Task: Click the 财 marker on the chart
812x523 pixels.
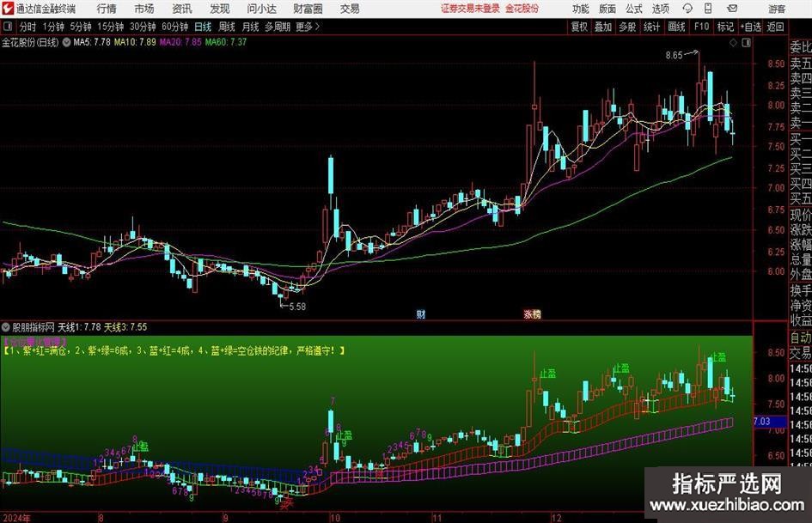Action: click(421, 314)
